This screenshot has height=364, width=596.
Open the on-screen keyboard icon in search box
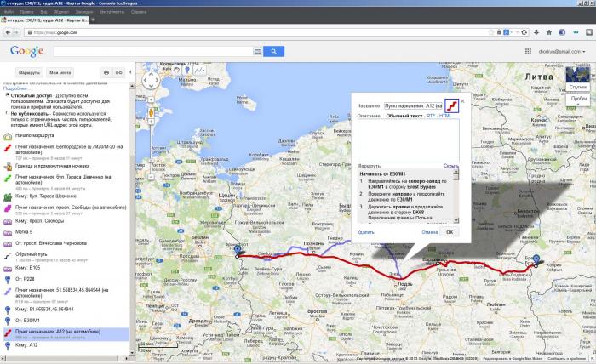[x=258, y=51]
